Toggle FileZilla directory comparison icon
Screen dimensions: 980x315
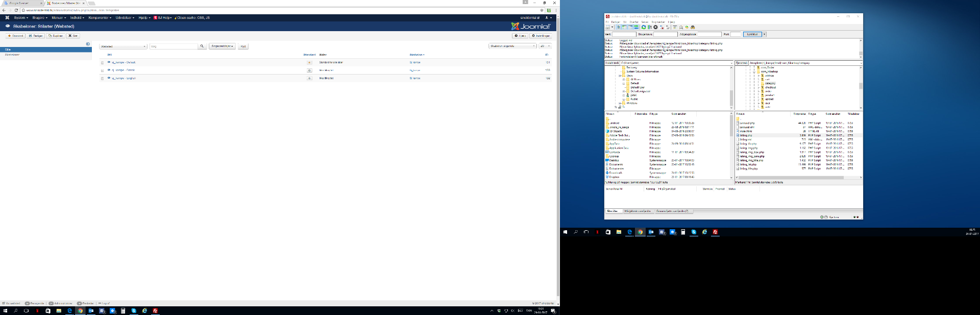tap(681, 27)
